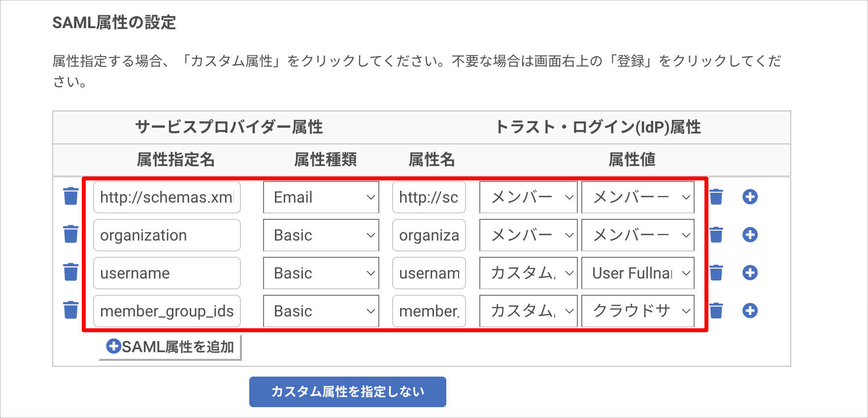Add row via plus icon on Email row
The image size is (868, 418).
pyautogui.click(x=750, y=197)
